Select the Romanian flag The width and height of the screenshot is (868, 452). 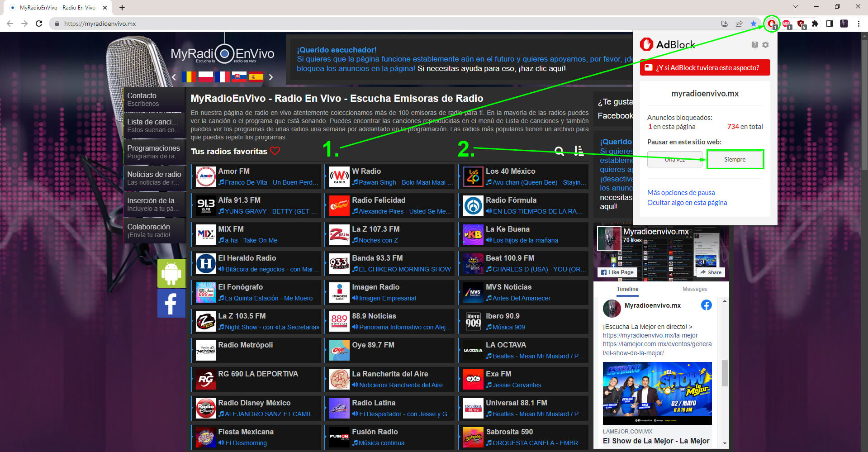[189, 77]
